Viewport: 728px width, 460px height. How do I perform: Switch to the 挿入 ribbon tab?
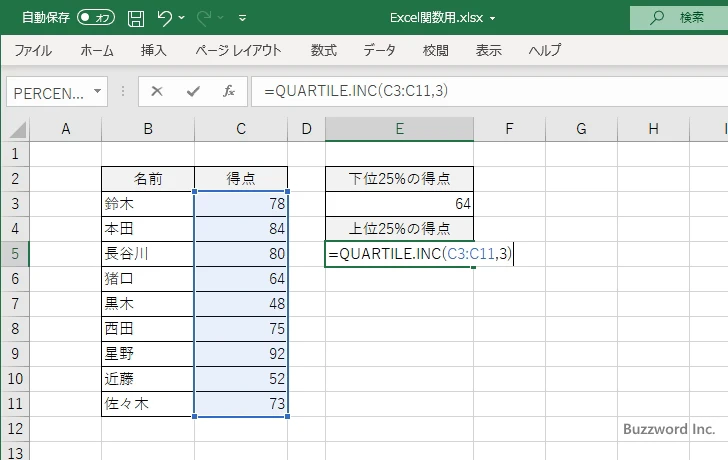coord(154,50)
